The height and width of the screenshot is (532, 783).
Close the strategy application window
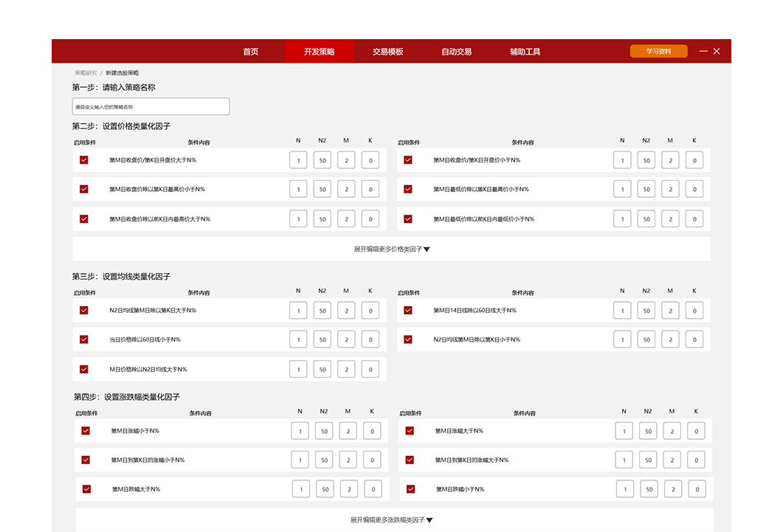click(x=717, y=51)
